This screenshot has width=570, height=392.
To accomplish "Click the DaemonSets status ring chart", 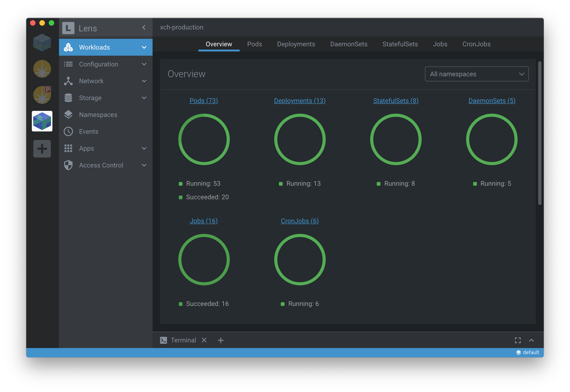I will click(492, 139).
